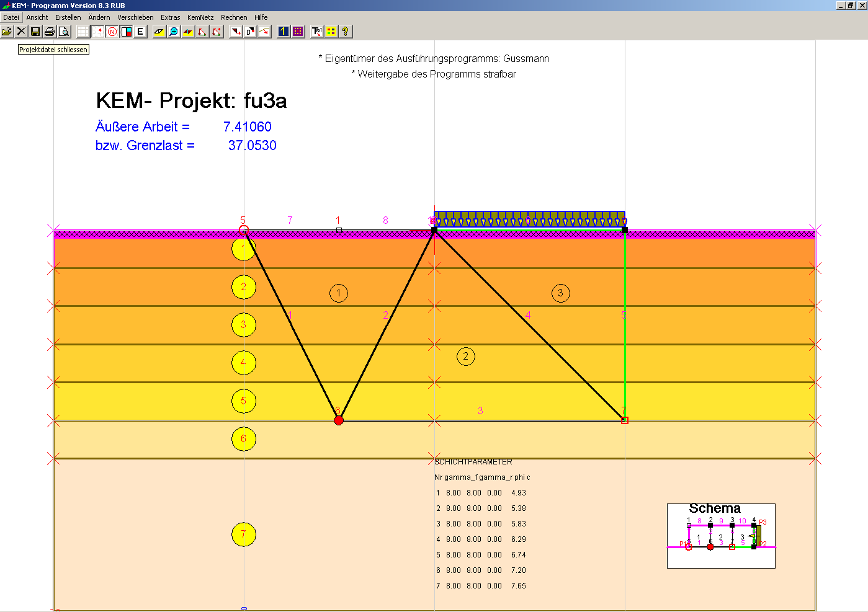Open the Extras menu
The height and width of the screenshot is (612, 868).
pos(171,17)
